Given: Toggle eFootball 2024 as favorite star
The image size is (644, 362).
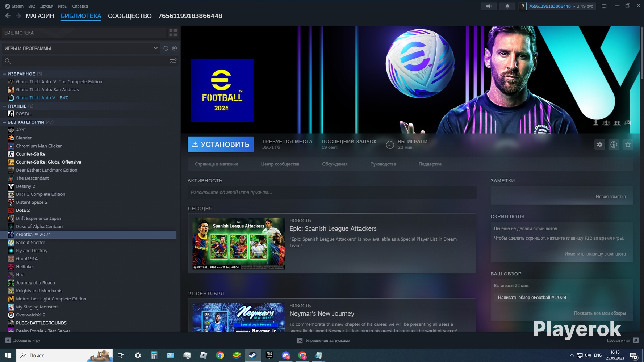Looking at the screenshot, I should pos(628,144).
